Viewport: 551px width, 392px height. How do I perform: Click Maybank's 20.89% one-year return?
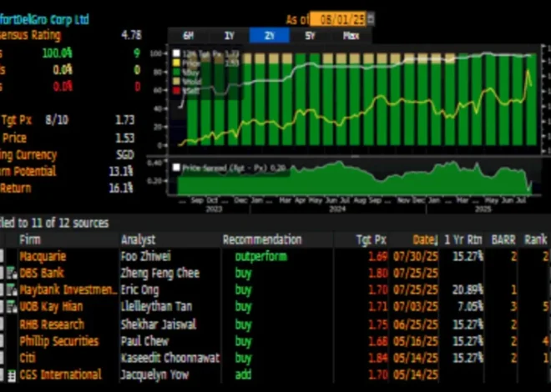coord(468,290)
